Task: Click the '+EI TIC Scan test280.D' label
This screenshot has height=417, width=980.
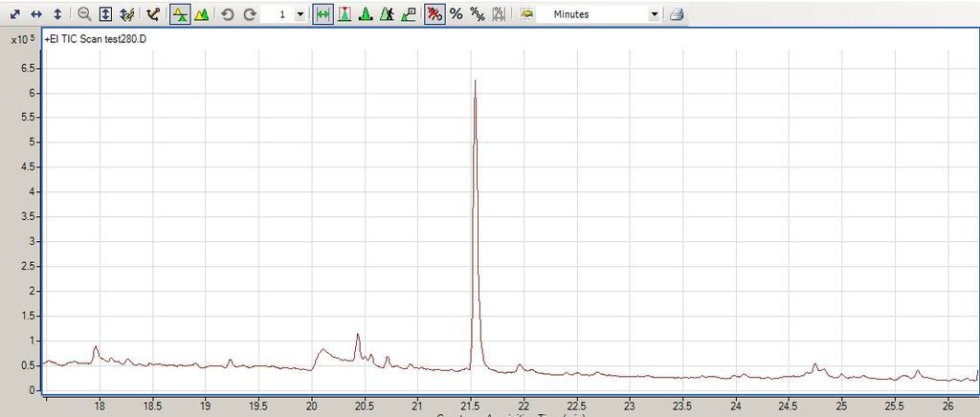Action: pyautogui.click(x=95, y=38)
